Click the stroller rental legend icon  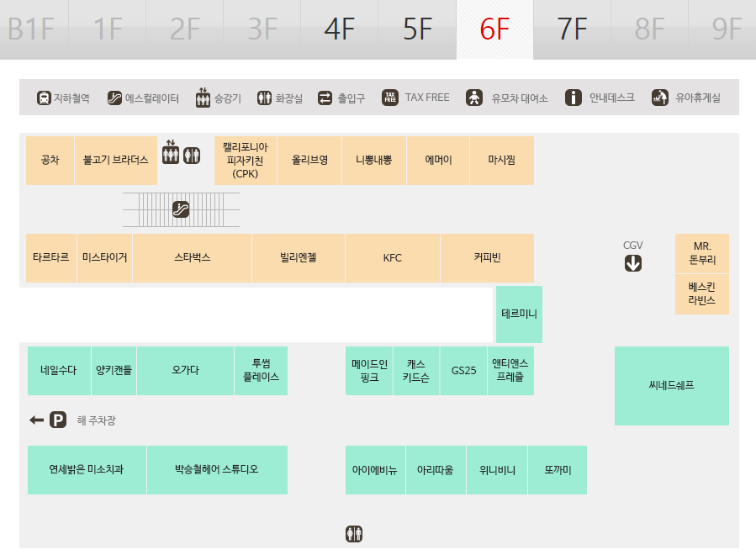pyautogui.click(x=474, y=98)
